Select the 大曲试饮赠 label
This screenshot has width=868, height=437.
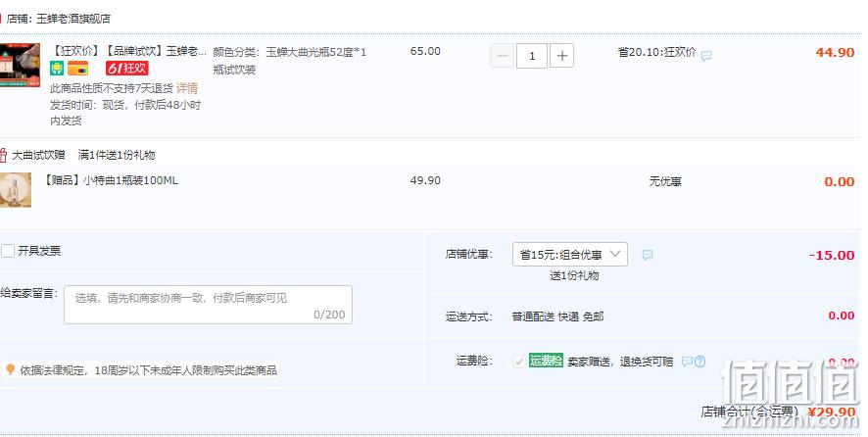pos(38,155)
